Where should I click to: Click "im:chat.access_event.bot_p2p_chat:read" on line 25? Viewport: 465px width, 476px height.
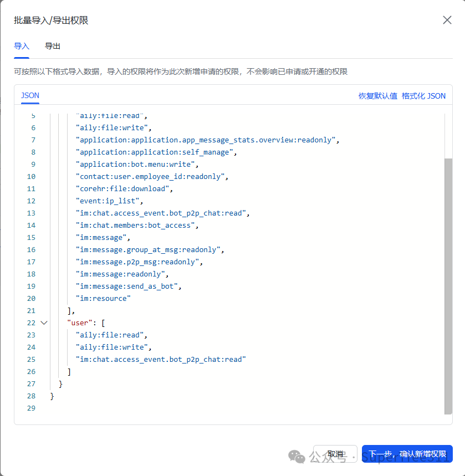pos(161,360)
